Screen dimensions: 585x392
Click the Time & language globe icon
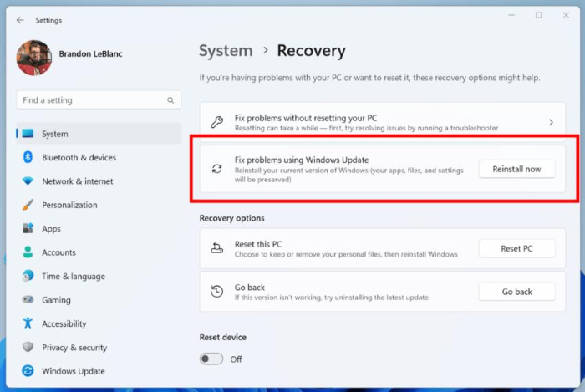pos(28,276)
